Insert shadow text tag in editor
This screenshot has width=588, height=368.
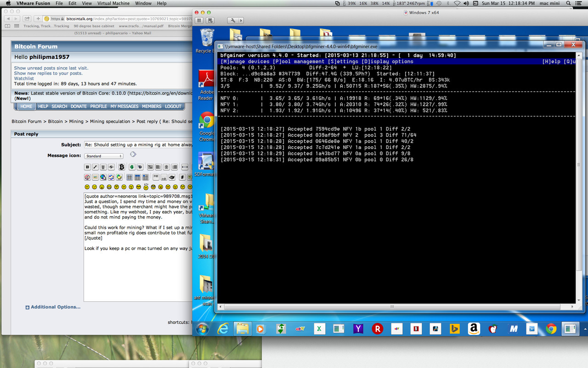pyautogui.click(x=140, y=167)
